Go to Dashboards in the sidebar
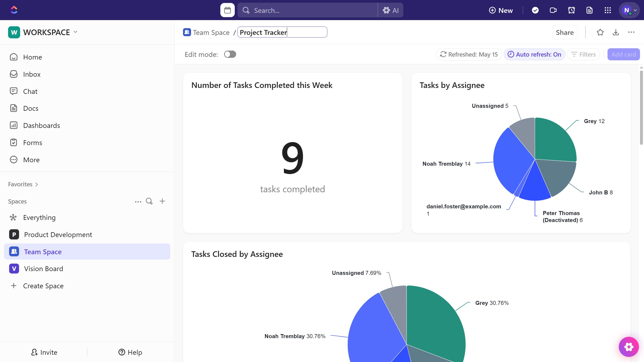Viewport: 644px width, 362px height. point(41,125)
